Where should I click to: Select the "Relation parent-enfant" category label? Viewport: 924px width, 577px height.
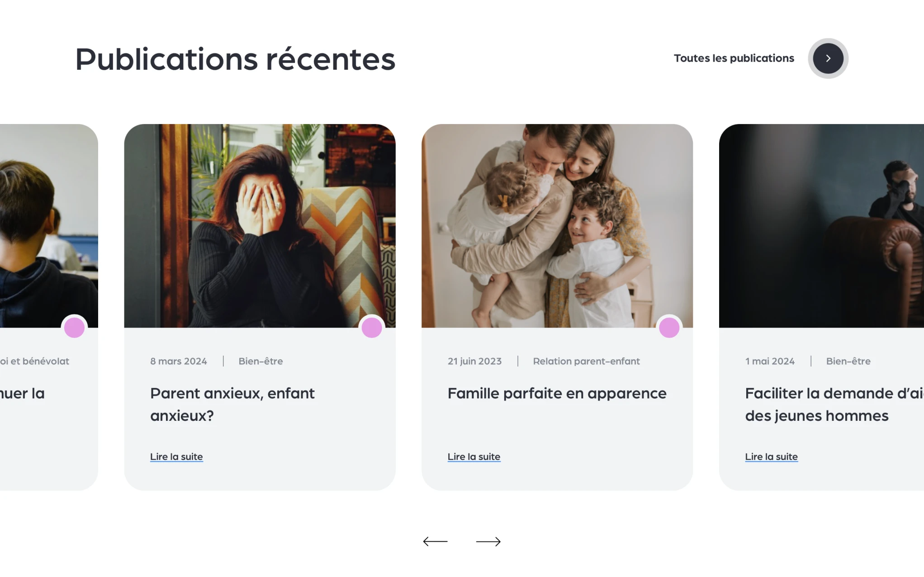[586, 361]
